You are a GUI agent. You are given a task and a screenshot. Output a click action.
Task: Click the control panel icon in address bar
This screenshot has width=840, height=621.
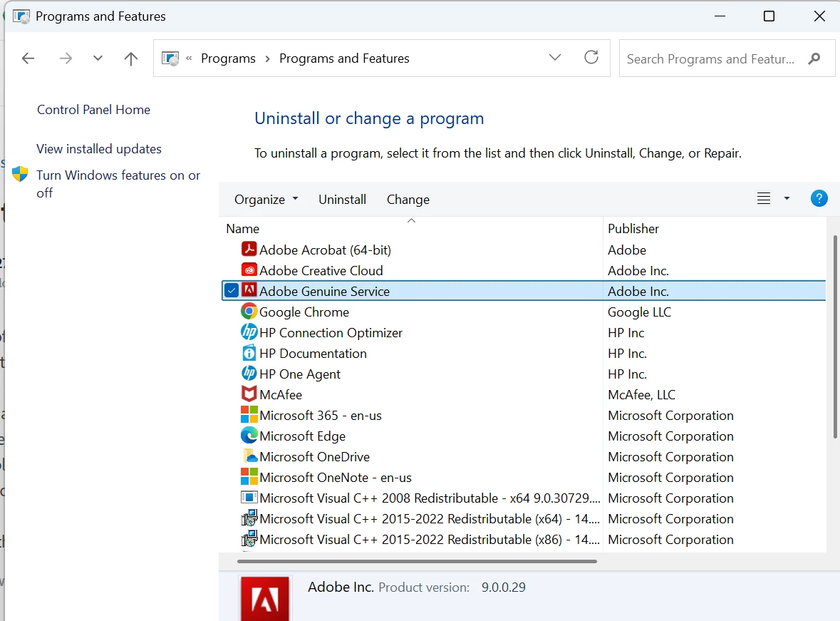coord(170,58)
